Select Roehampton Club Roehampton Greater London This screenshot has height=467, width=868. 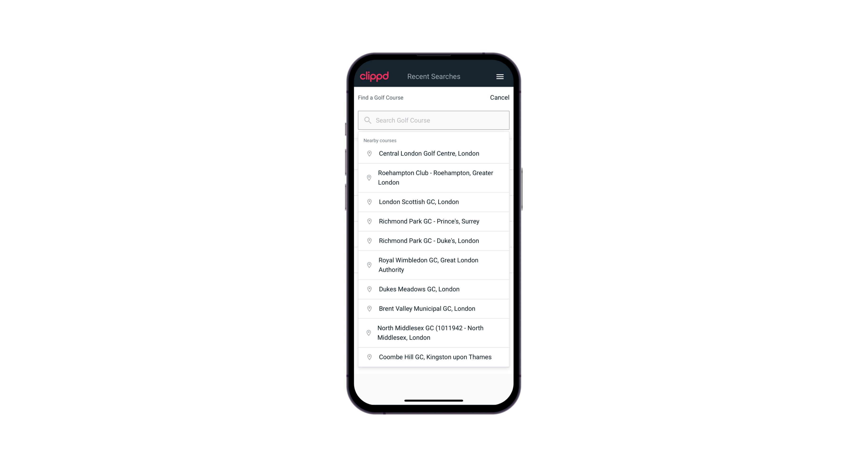click(x=434, y=178)
